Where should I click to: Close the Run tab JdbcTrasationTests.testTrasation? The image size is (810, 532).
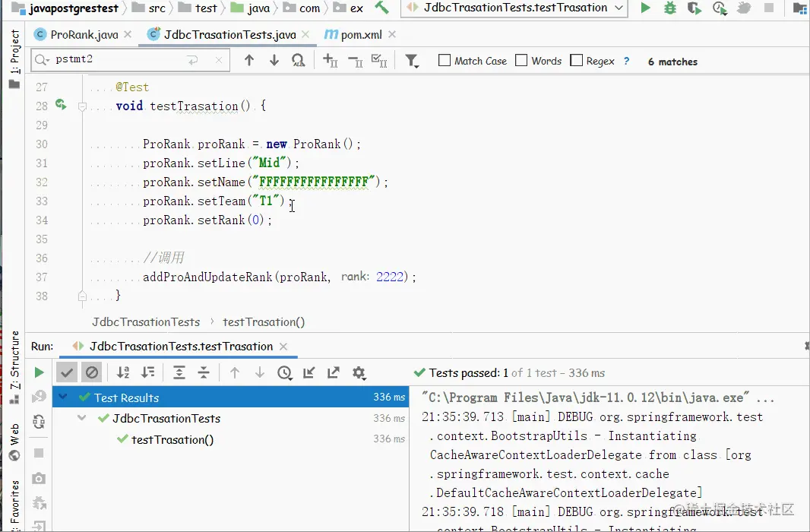pos(283,347)
